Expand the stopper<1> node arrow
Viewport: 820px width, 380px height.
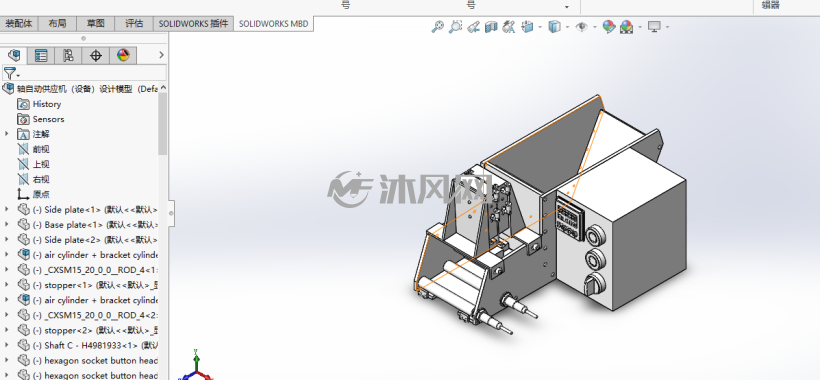(7, 285)
